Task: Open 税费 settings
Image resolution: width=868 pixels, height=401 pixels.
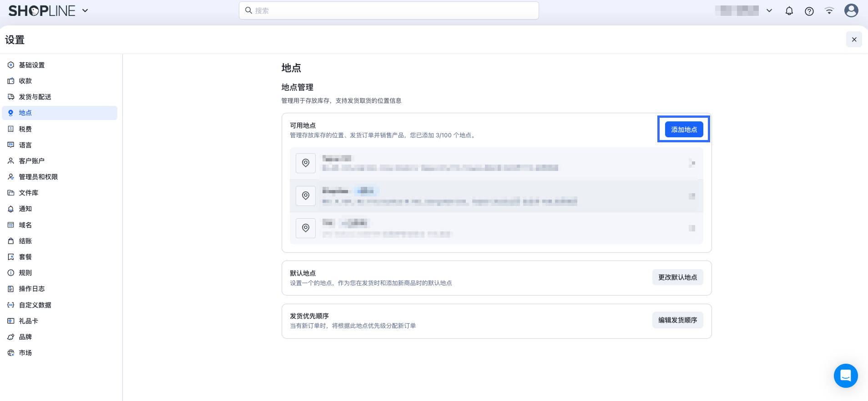Action: (60, 129)
